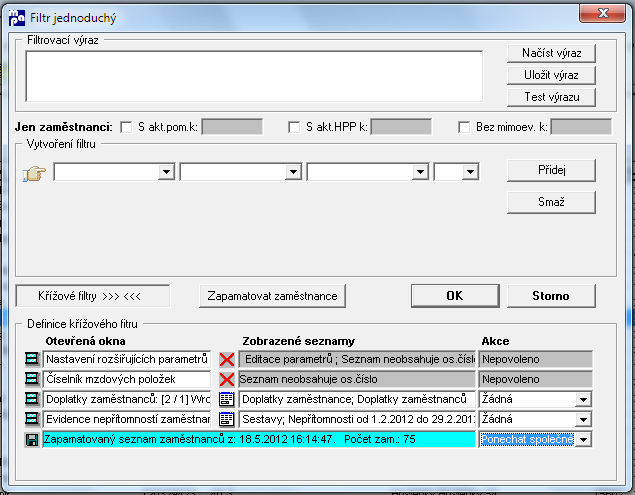Enable the S akt.pom.k checkbox
This screenshot has height=495, width=635.
(126, 127)
